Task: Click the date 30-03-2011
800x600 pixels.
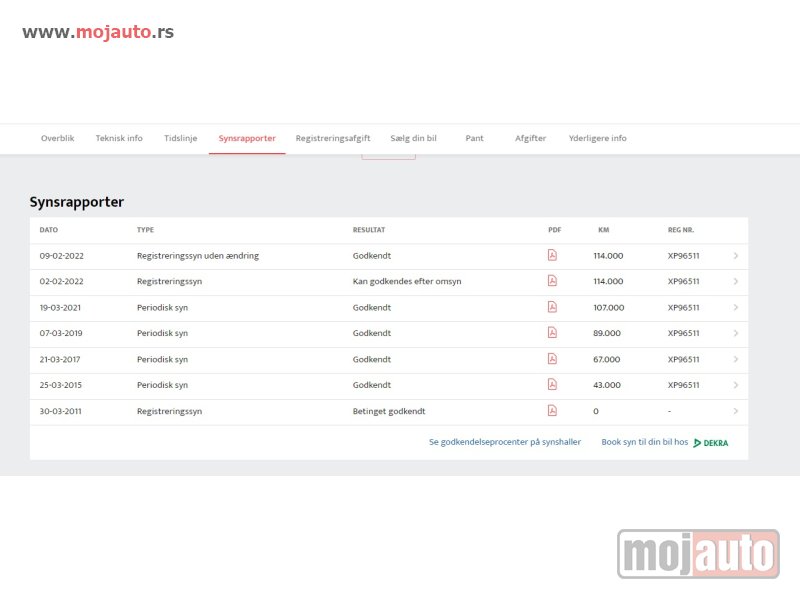Action: point(60,411)
